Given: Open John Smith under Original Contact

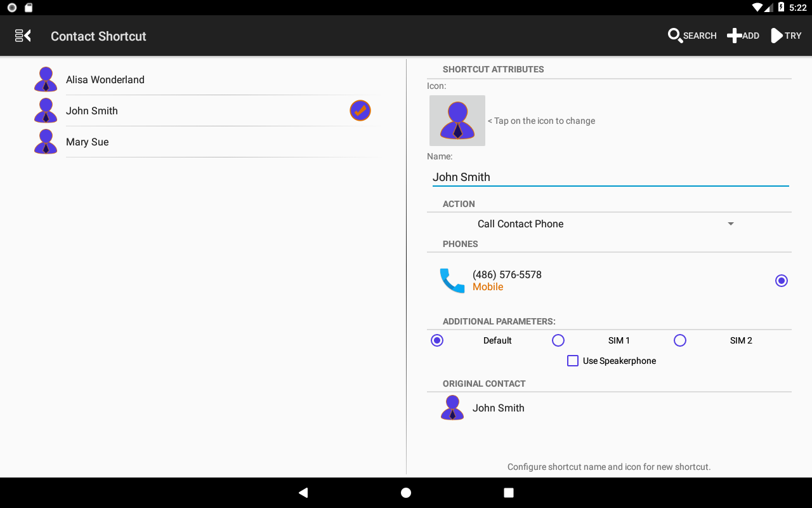Looking at the screenshot, I should click(x=499, y=408).
